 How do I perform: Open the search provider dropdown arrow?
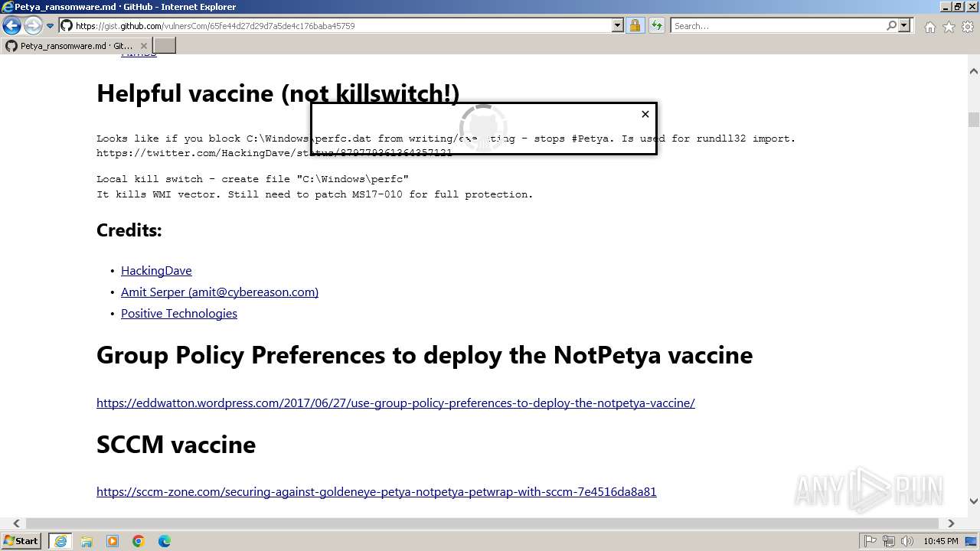(x=904, y=26)
